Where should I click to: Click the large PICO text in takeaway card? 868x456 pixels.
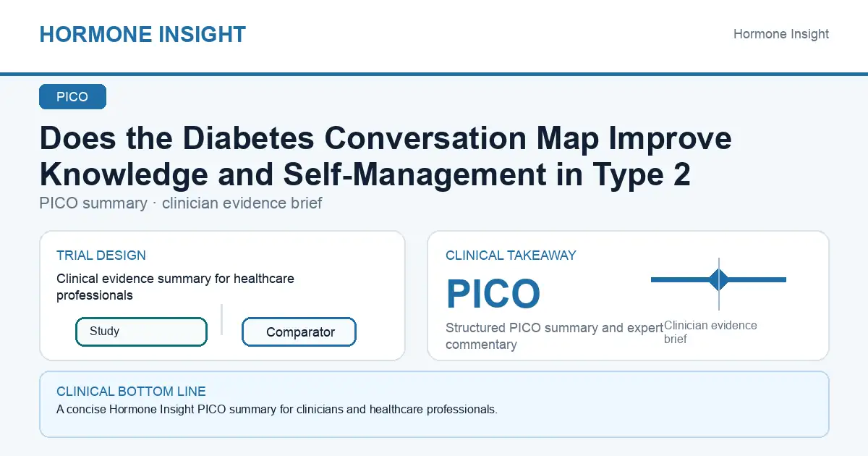493,294
